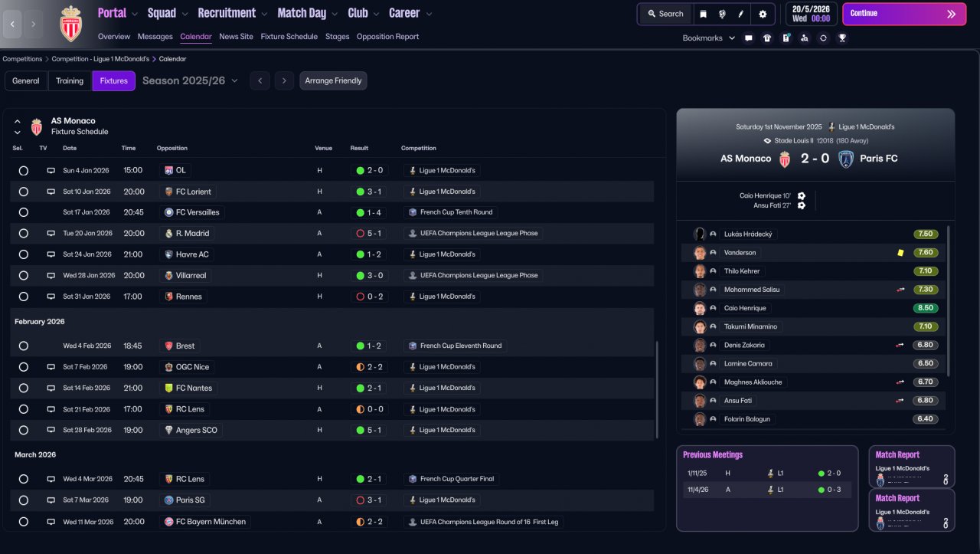Viewport: 980px width, 554px height.
Task: Click the substitution icon on Mohammed Salisu's row
Action: 900,290
